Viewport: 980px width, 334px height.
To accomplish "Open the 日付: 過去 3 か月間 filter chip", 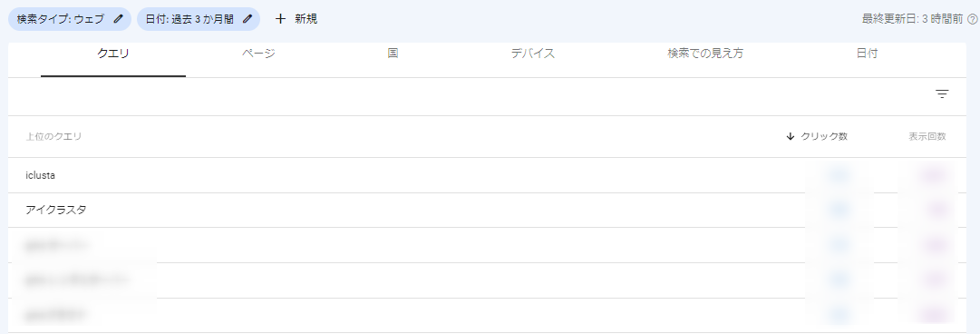I will pyautogui.click(x=199, y=19).
